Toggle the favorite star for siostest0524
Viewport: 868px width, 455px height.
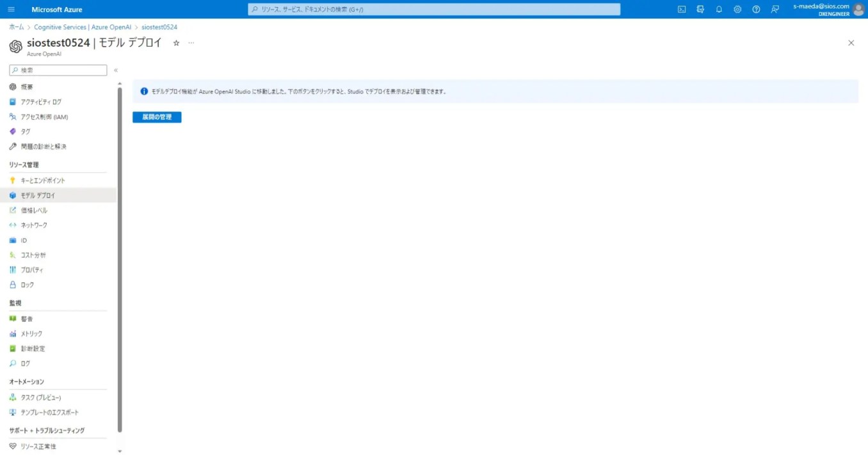pos(175,43)
